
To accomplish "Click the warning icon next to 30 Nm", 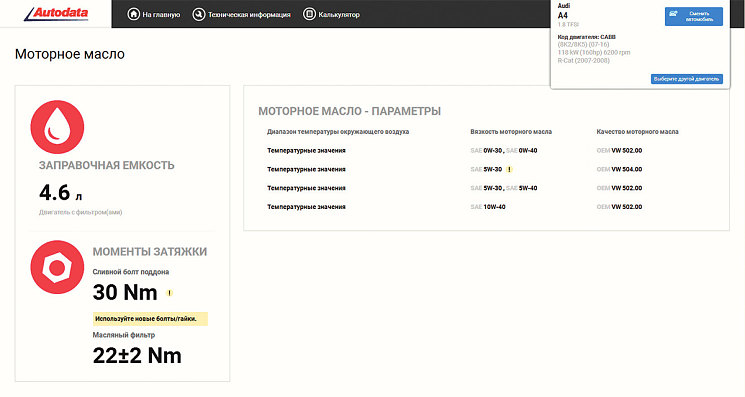I will pos(170,293).
